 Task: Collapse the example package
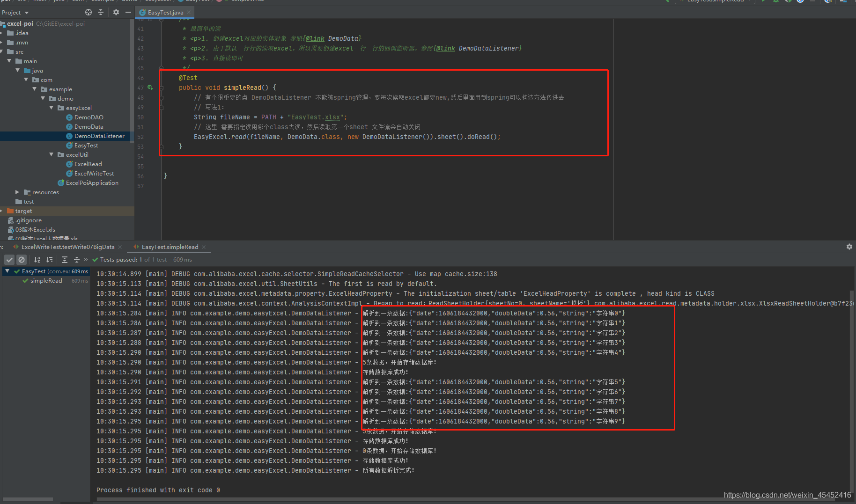tap(35, 89)
